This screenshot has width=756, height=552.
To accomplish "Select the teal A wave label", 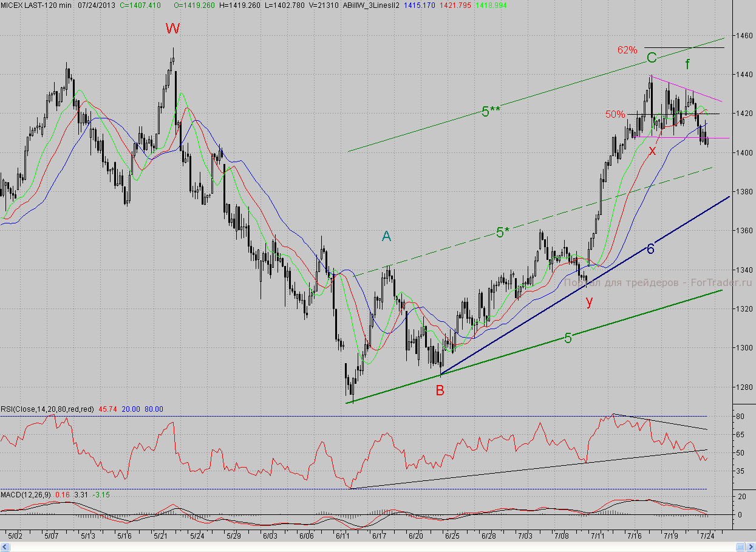I will (386, 237).
